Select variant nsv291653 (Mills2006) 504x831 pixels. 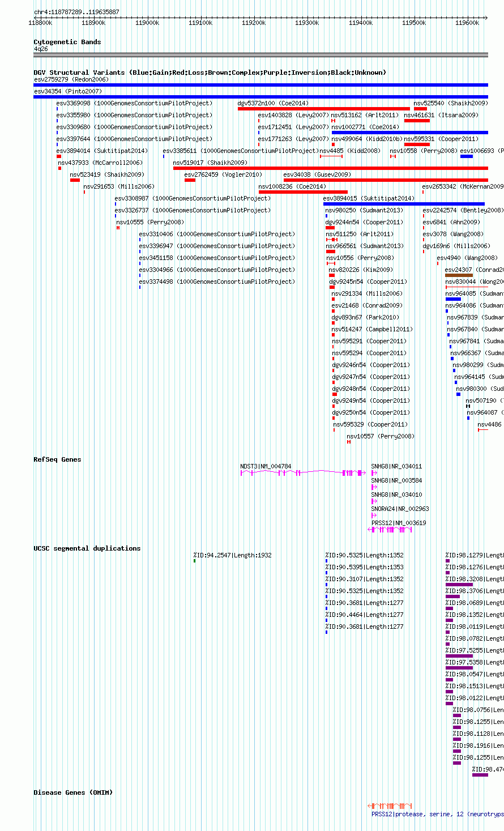click(119, 186)
